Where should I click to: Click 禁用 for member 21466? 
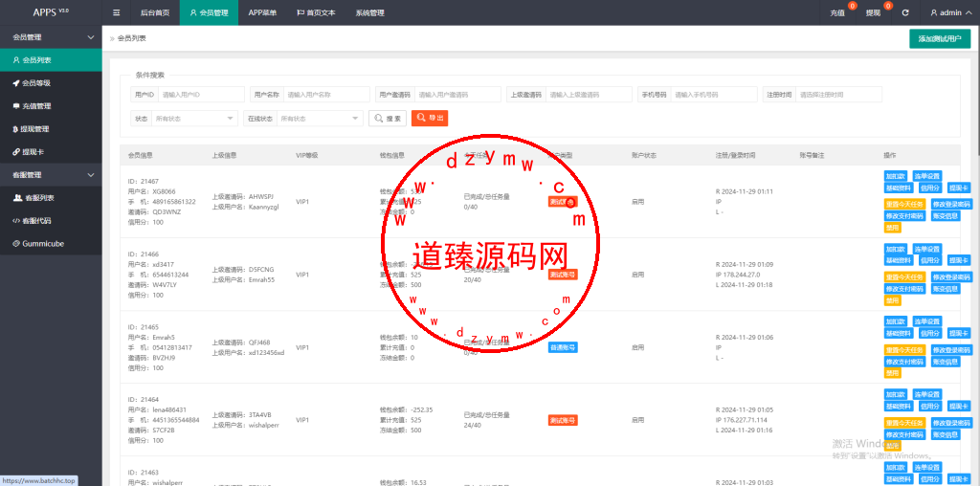(x=893, y=300)
